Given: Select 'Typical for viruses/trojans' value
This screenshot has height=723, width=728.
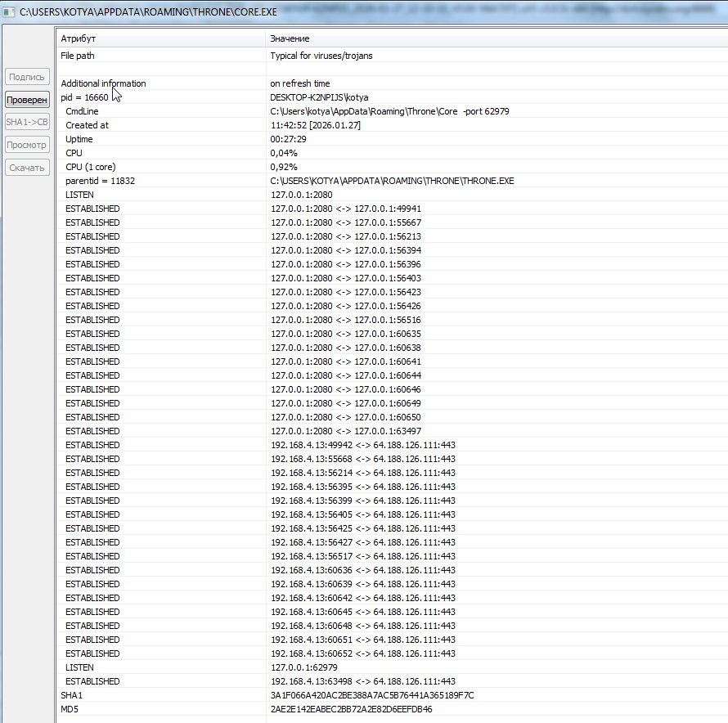Looking at the screenshot, I should (321, 56).
